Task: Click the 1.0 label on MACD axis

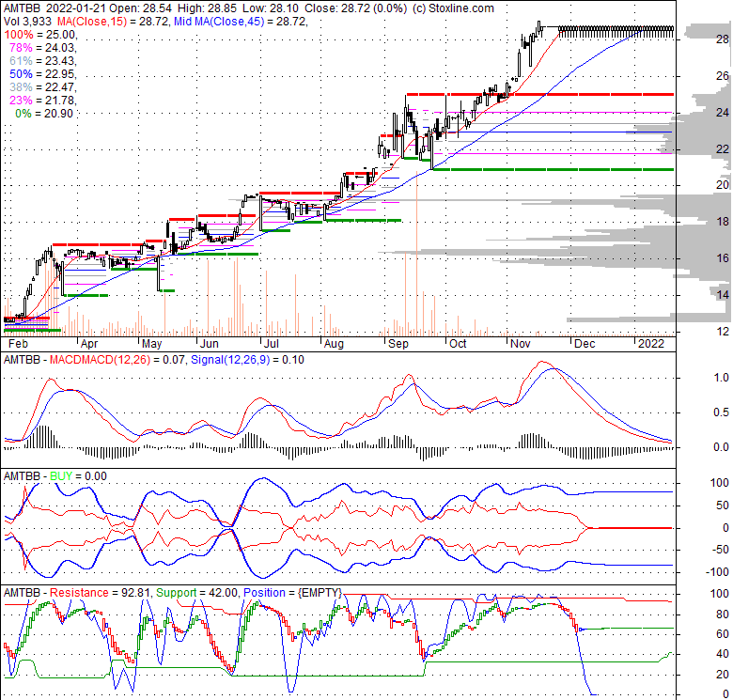Action: pyautogui.click(x=722, y=378)
